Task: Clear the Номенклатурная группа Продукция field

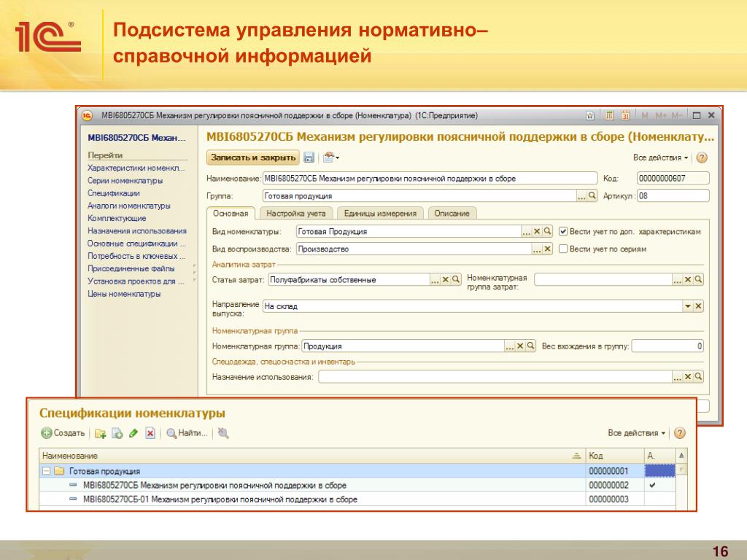Action: point(520,346)
